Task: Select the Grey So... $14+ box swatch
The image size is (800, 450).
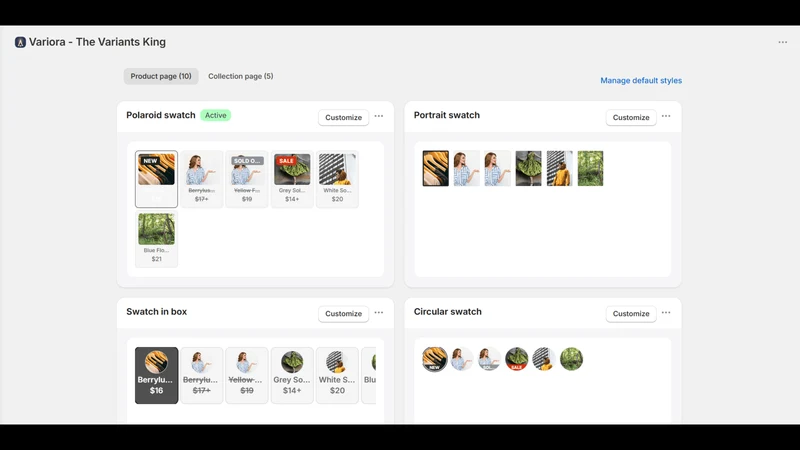Action: pyautogui.click(x=292, y=376)
